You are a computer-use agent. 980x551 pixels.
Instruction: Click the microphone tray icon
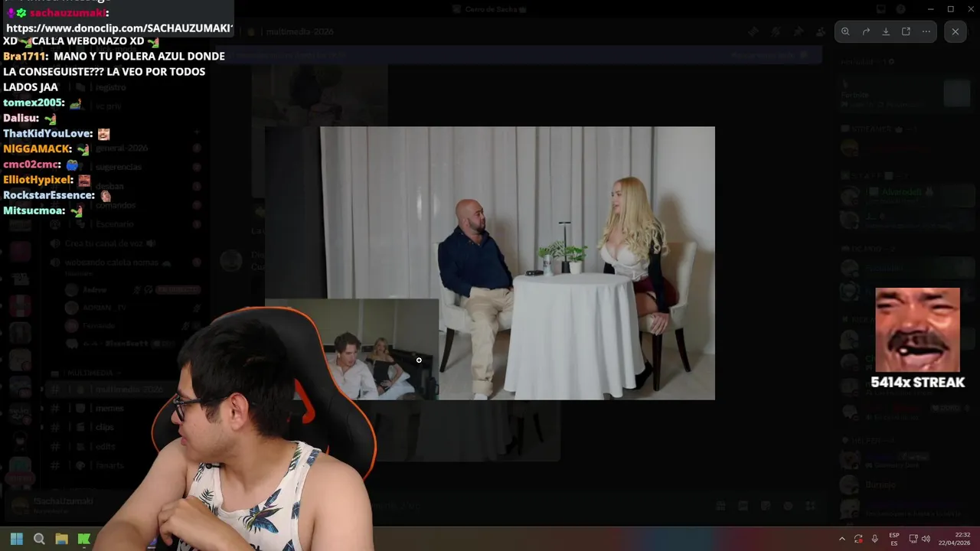[x=875, y=539]
